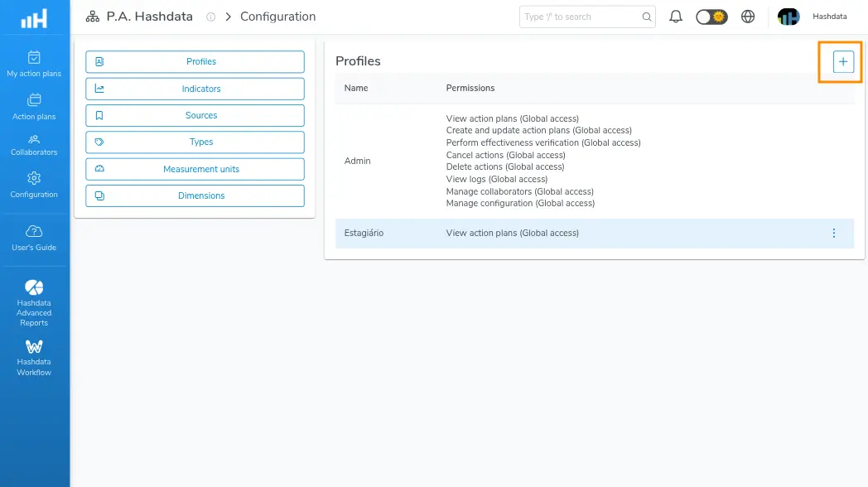Viewport: 868px width, 487px height.
Task: Click the organization icon beside P.A. Hashdata
Action: pos(93,17)
